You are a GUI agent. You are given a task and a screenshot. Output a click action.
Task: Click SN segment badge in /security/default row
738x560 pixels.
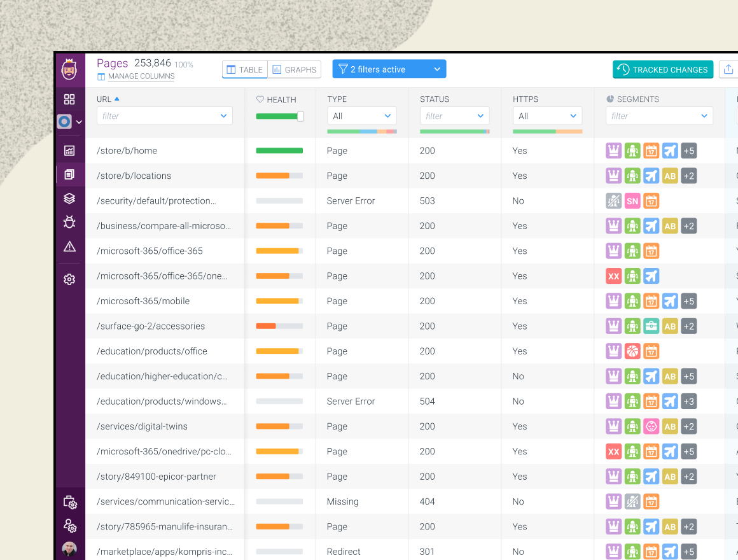click(632, 201)
